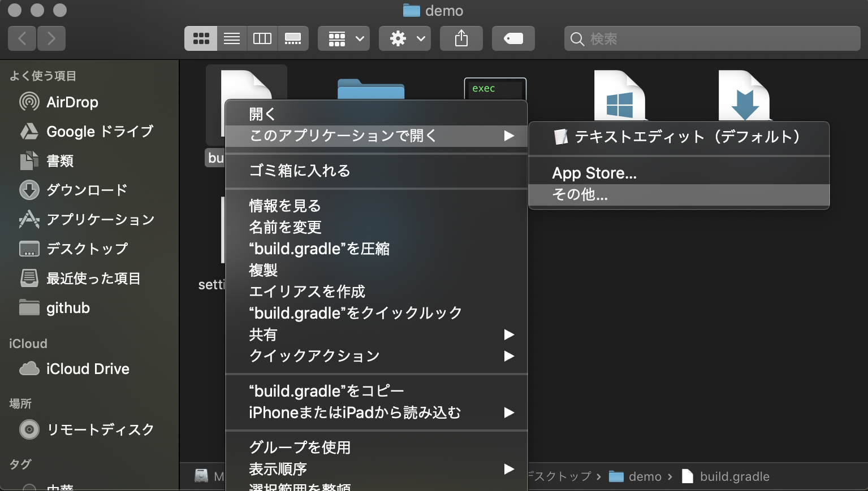Choose “build.gradle”を圧縮 menu item
This screenshot has height=491, width=868.
[376, 249]
